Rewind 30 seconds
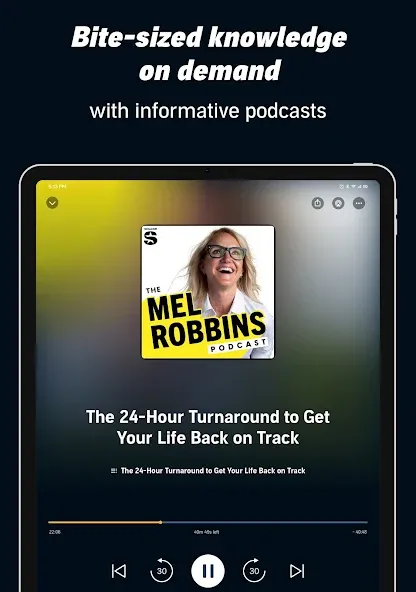Image resolution: width=416 pixels, height=592 pixels. tap(161, 570)
